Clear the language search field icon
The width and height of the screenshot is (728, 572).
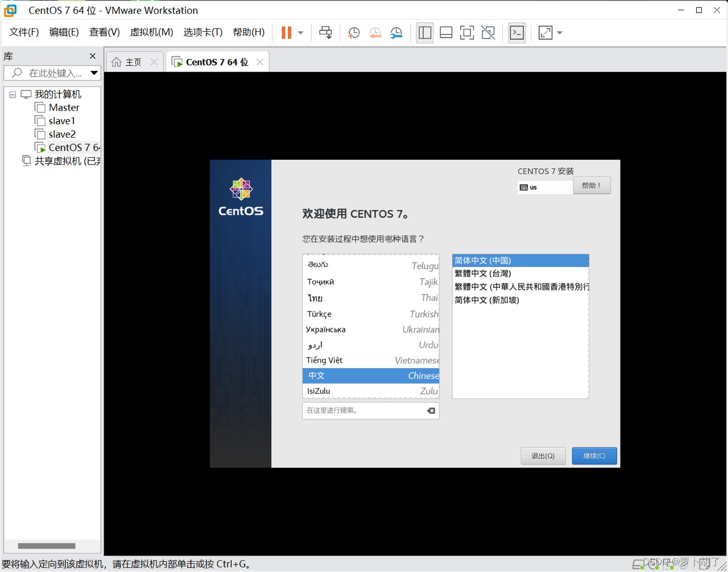point(431,410)
